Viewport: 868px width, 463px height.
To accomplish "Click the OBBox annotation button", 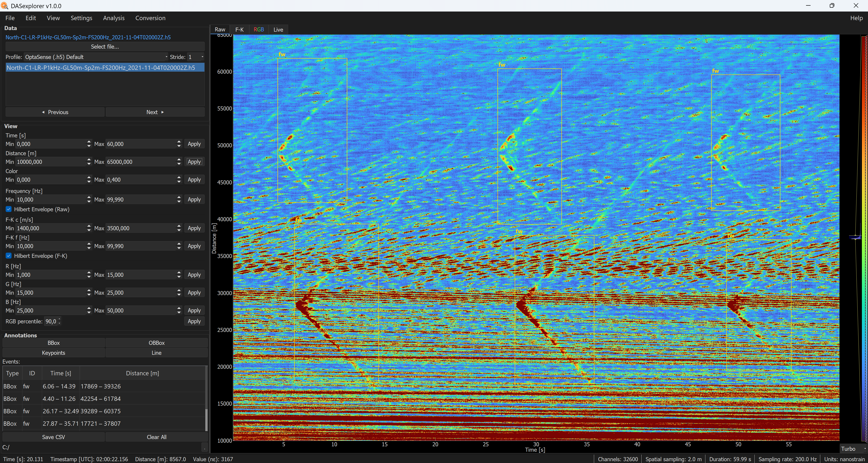I will (156, 343).
